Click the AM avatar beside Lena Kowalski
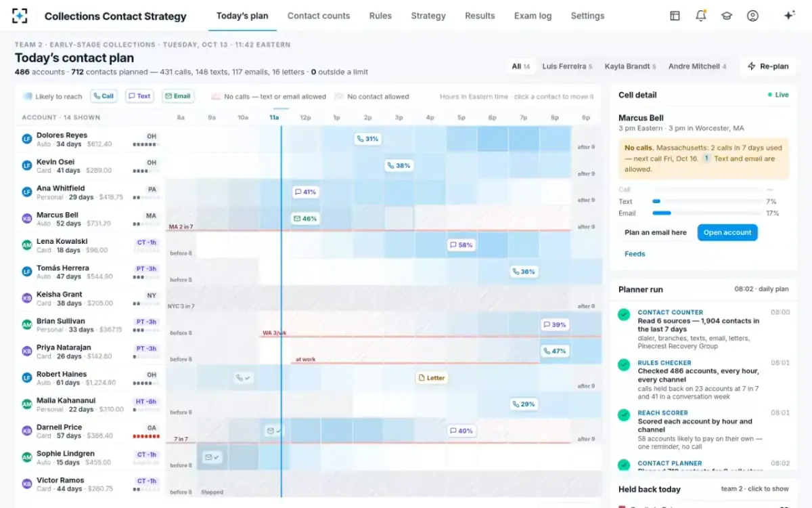 27,245
